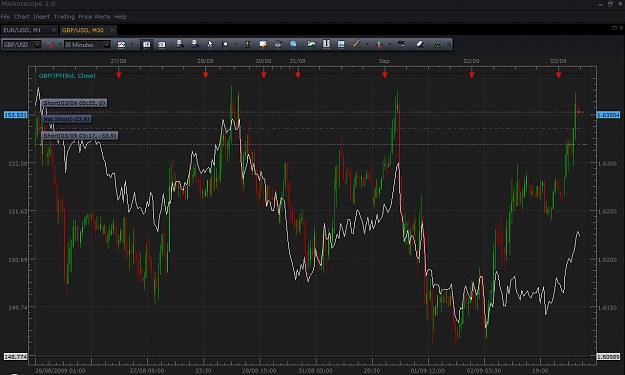Click the green vertical bar icon

coord(247,45)
